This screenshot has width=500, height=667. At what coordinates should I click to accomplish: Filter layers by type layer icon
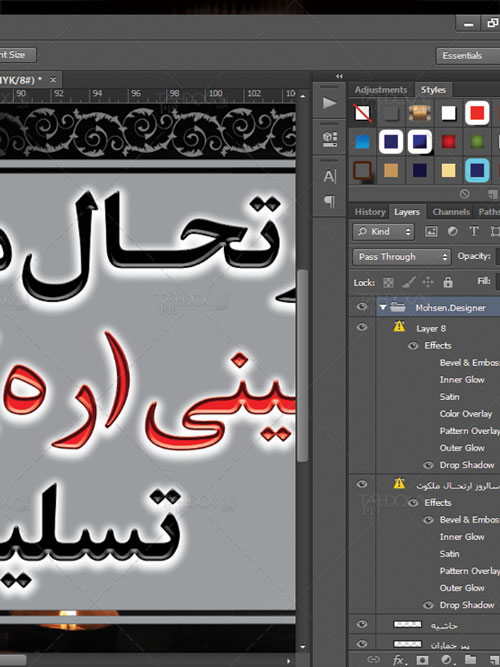(474, 231)
